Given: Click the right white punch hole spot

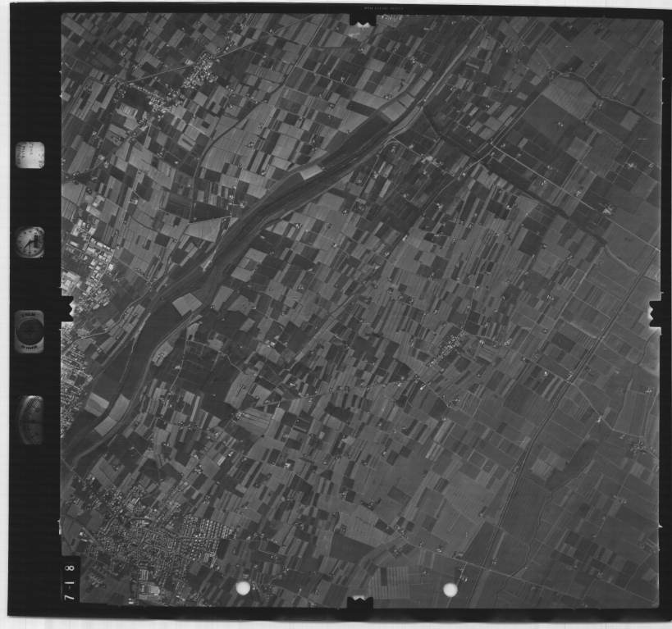Looking at the screenshot, I should pos(450,589).
